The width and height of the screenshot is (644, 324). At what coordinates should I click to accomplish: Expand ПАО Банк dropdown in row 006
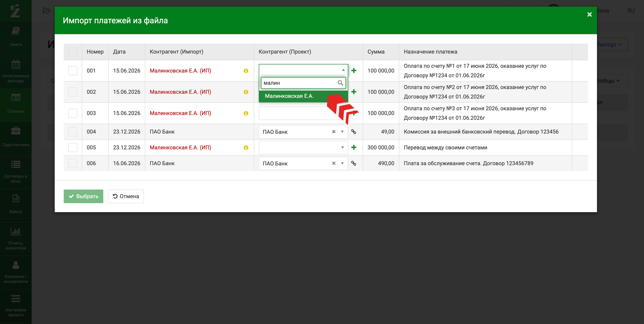tap(342, 163)
